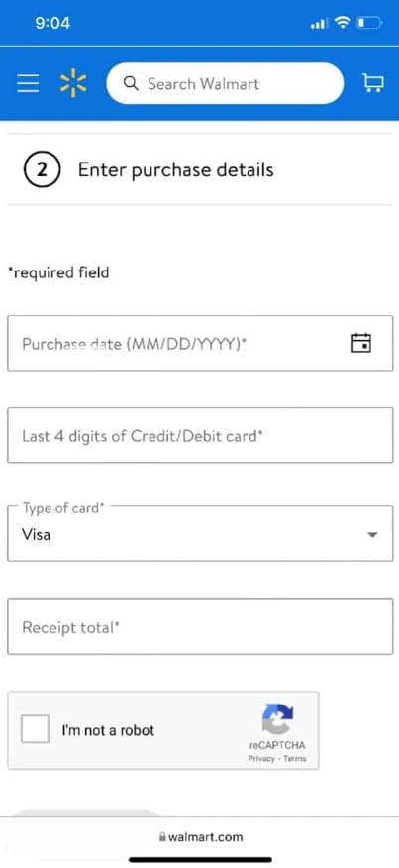Tap the Walmart spark logo
Viewport: 399px width, 868px height.
(73, 83)
